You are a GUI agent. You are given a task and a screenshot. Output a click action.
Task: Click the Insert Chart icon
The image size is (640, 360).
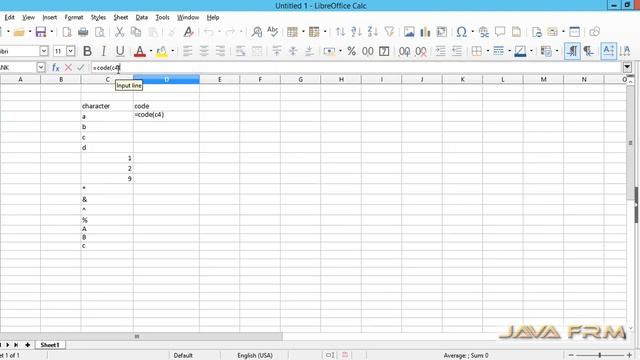[425, 32]
